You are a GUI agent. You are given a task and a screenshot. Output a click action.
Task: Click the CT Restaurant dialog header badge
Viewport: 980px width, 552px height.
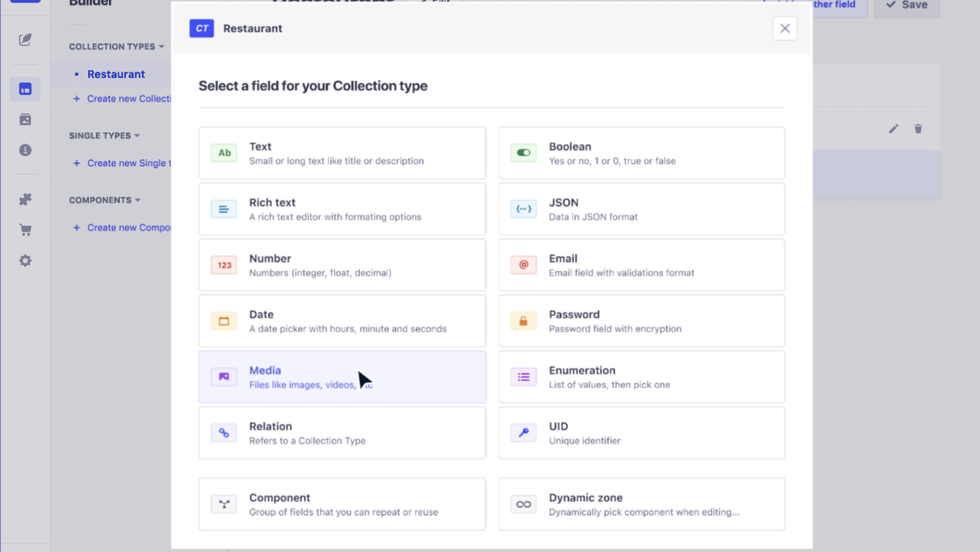pos(202,28)
